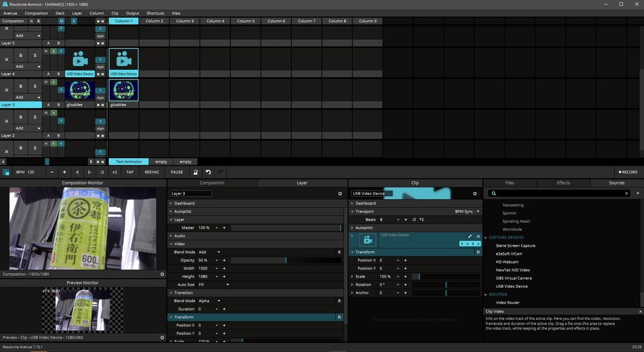Increase BPM with plus button

click(64, 172)
